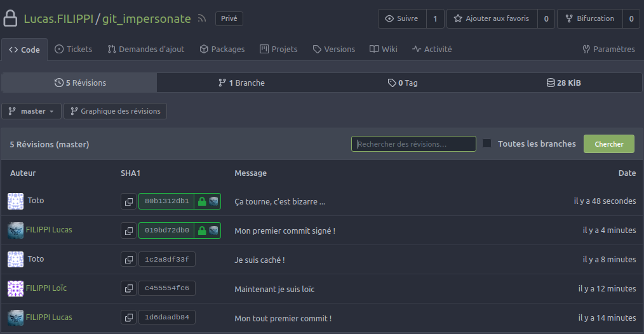Copy SHA of commit 1c2a8df33f
This screenshot has height=334, width=644.
tap(129, 260)
